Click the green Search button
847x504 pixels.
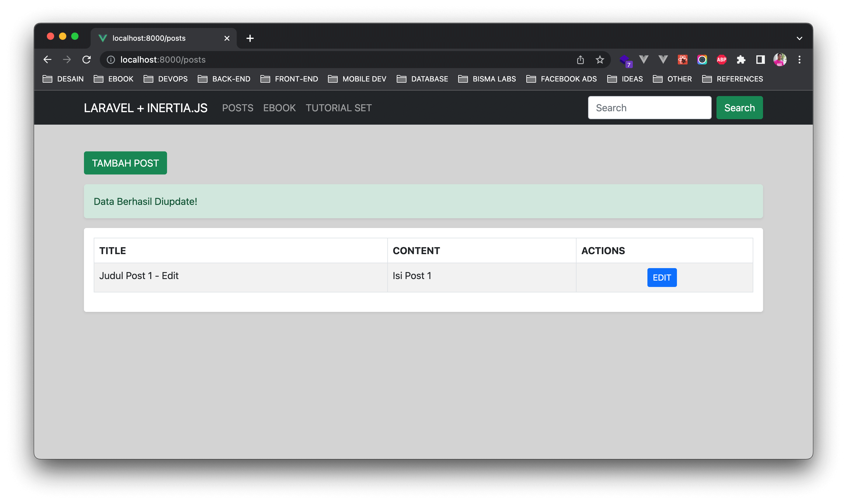point(739,108)
